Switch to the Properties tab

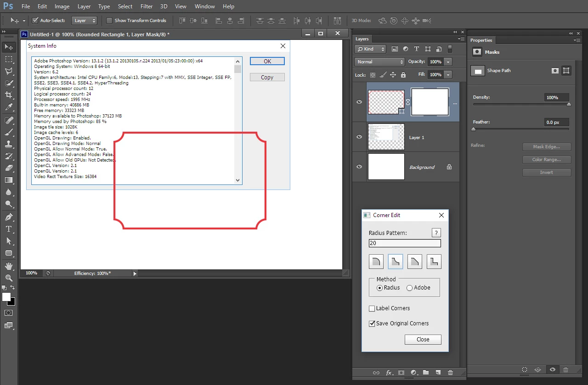click(481, 40)
